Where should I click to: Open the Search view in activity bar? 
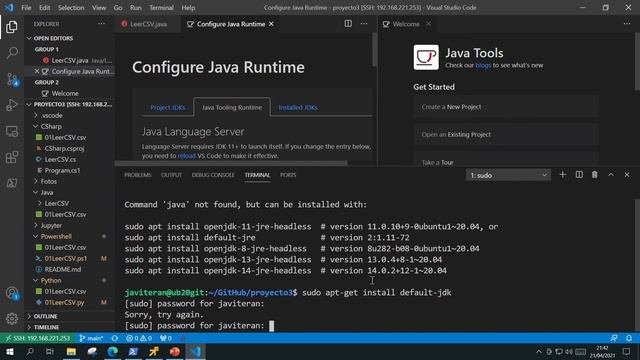click(12, 53)
